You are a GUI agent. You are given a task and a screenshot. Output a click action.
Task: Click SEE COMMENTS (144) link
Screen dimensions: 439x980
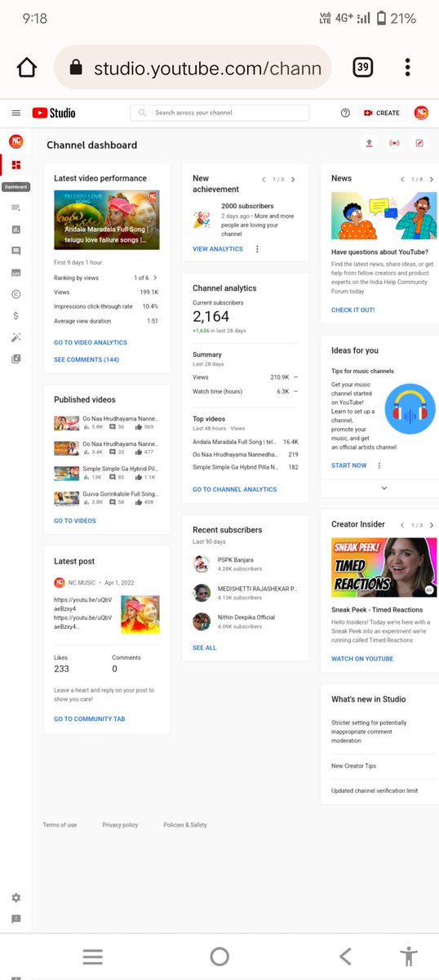click(x=86, y=359)
